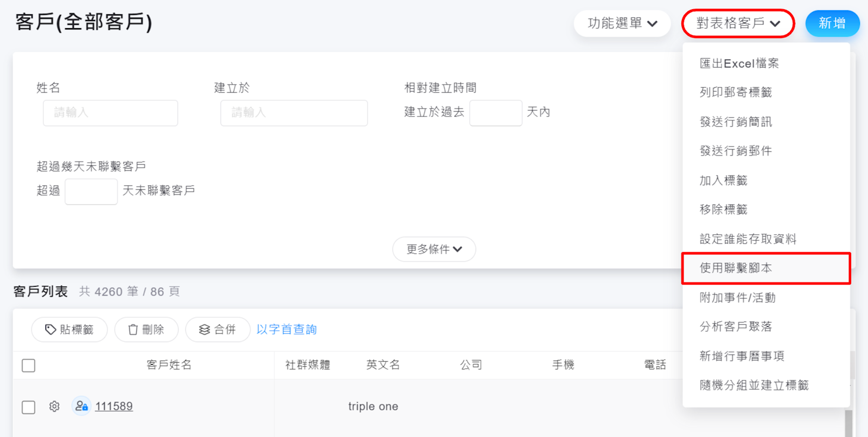The height and width of the screenshot is (437, 868).
Task: Open customer 111589 name link
Action: (114, 406)
